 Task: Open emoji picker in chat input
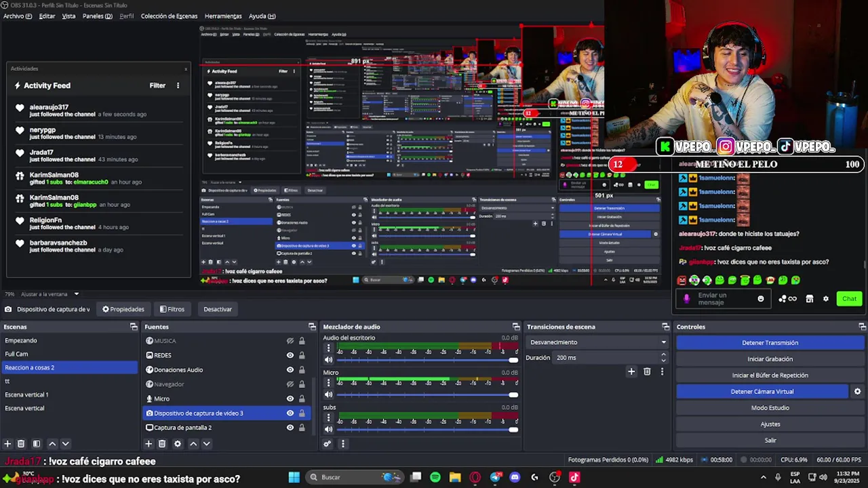pyautogui.click(x=761, y=299)
